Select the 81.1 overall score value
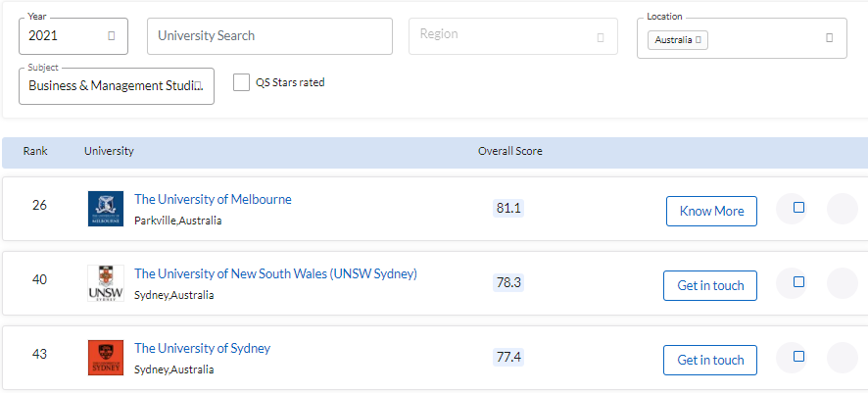 click(508, 208)
